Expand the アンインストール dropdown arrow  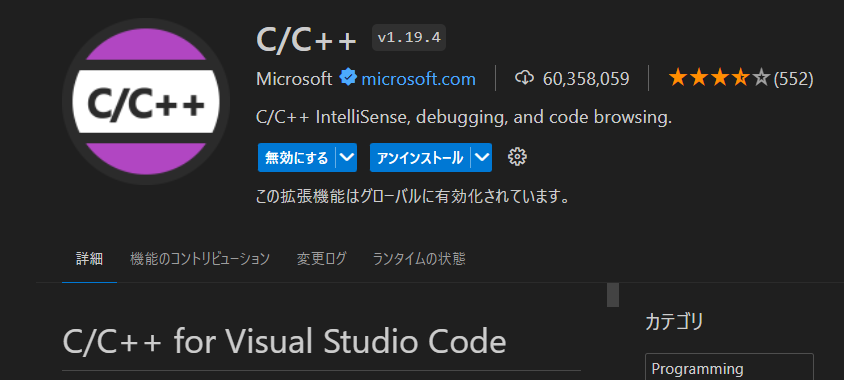coord(482,158)
